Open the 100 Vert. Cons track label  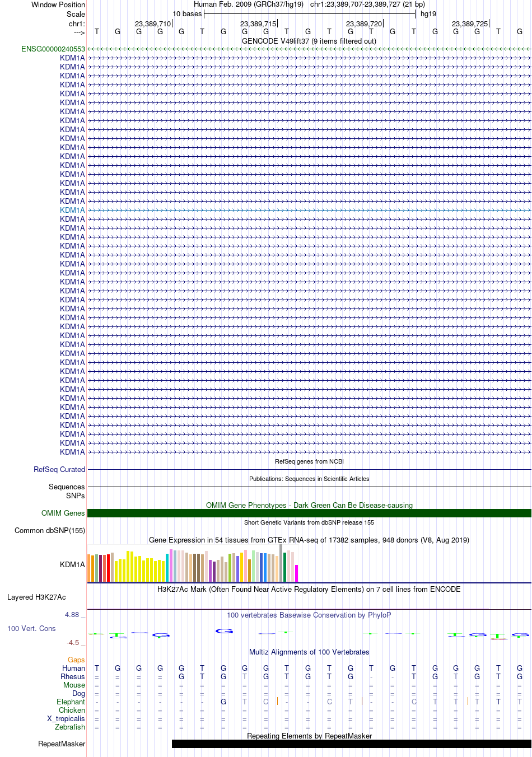click(31, 629)
